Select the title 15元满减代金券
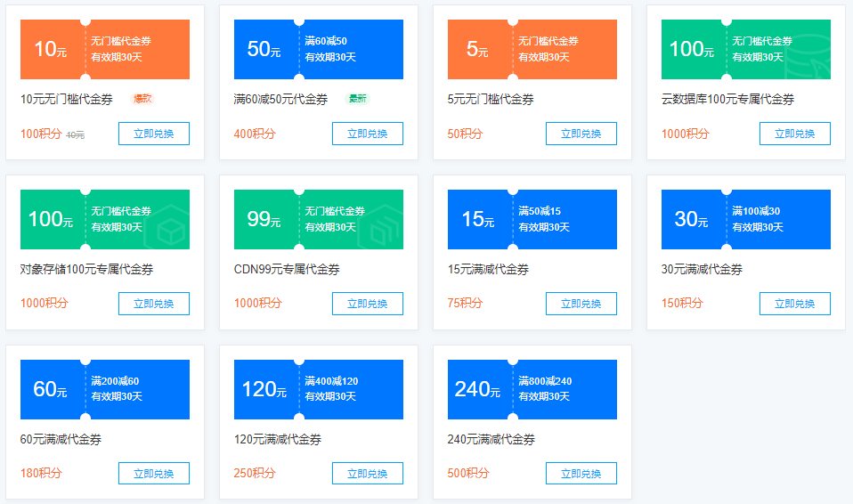This screenshot has height=504, width=853. (x=488, y=269)
